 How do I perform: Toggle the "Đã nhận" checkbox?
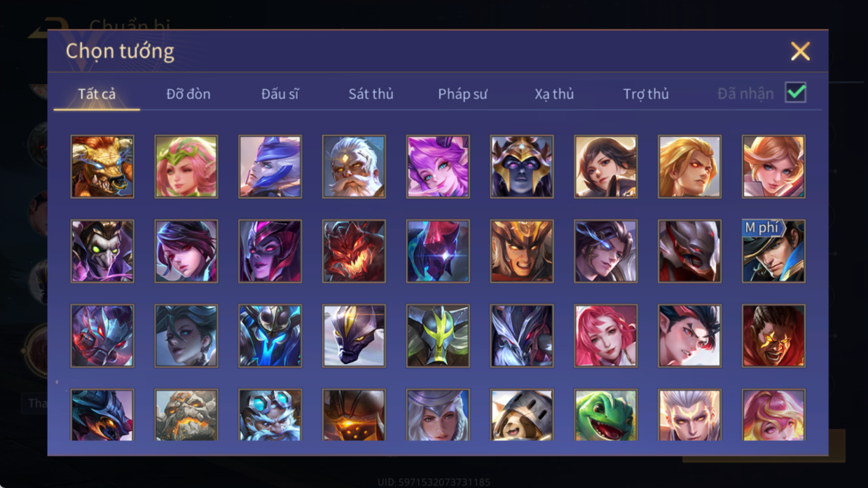(x=795, y=93)
